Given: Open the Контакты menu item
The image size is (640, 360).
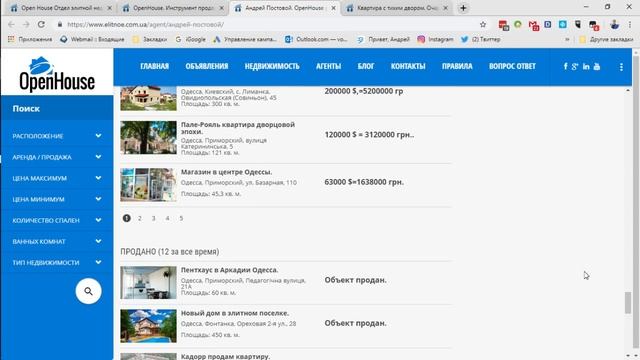Looking at the screenshot, I should coord(408,66).
